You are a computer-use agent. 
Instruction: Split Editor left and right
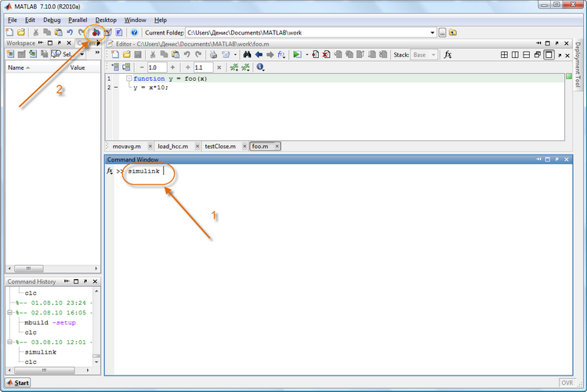pyautogui.click(x=515, y=55)
